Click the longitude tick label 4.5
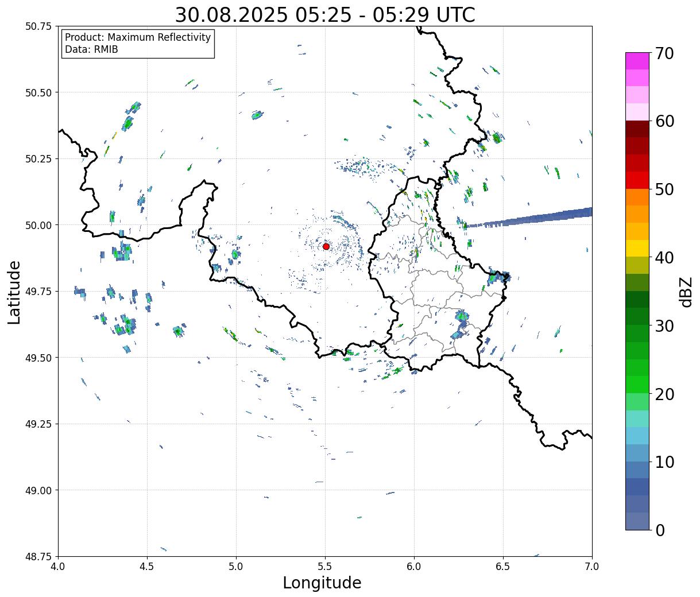 (147, 567)
